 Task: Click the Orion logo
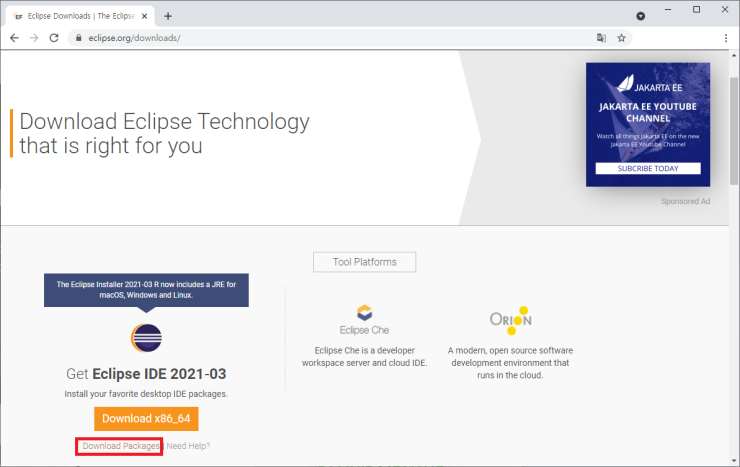click(x=510, y=320)
